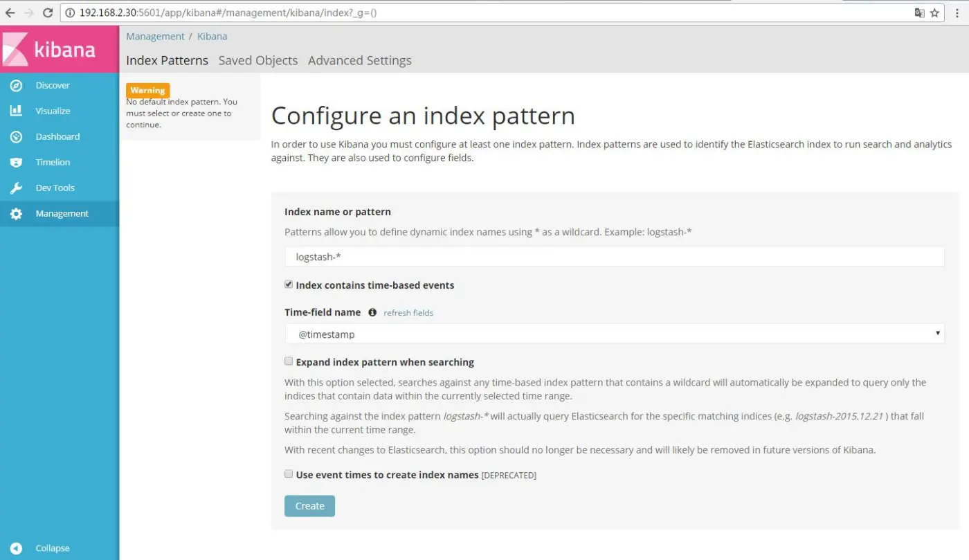Open Dashboard via gauge icon
969x560 pixels.
pyautogui.click(x=16, y=136)
